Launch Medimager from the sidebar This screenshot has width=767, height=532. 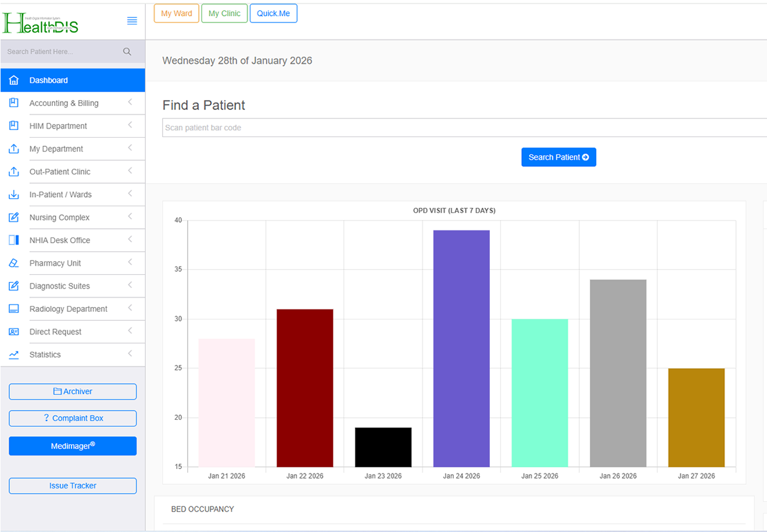73,446
